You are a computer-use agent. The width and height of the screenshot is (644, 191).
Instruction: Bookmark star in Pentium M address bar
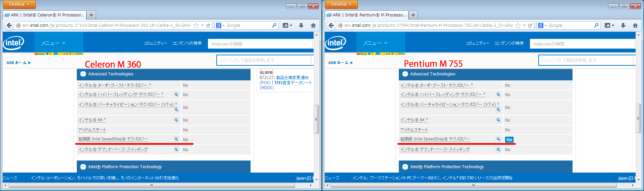(x=518, y=25)
